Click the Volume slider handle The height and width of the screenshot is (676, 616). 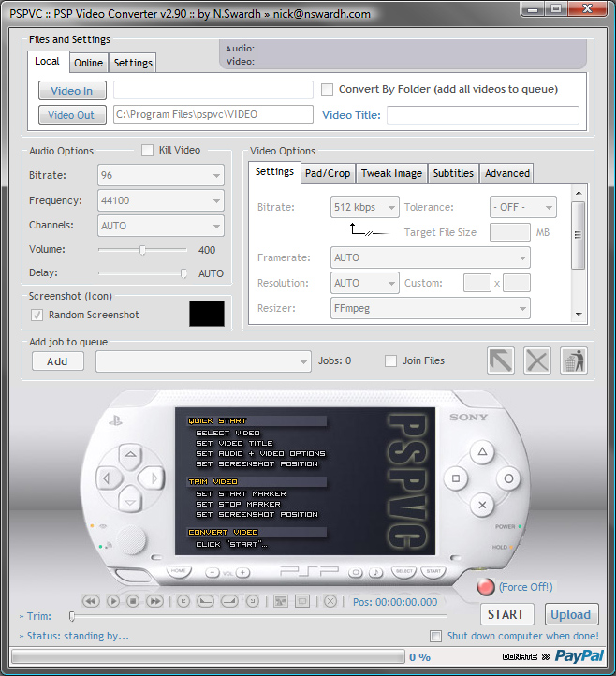click(x=142, y=250)
